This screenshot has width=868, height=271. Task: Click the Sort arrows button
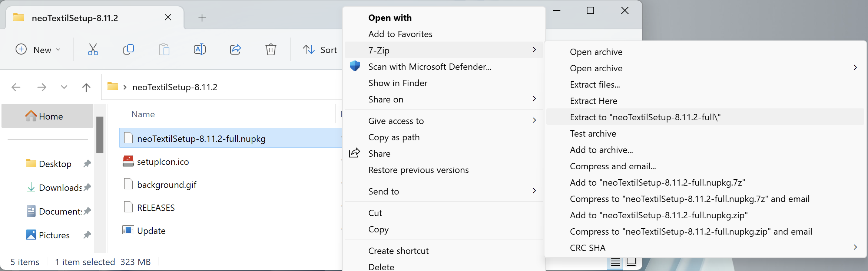tap(319, 50)
